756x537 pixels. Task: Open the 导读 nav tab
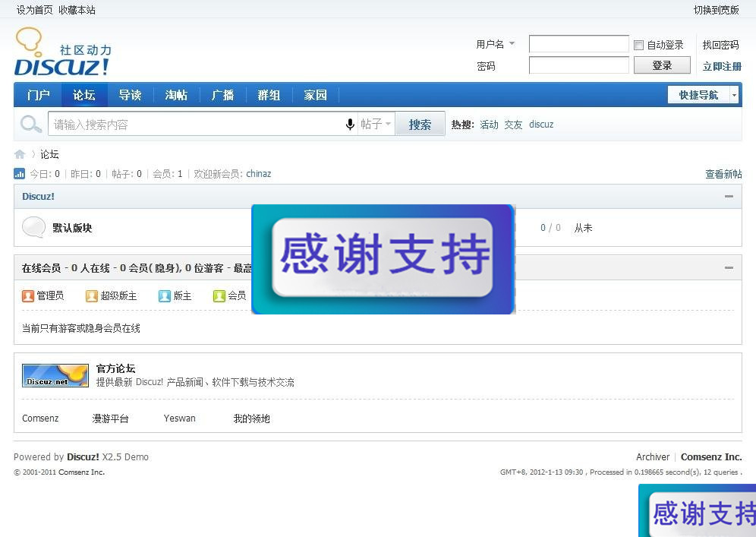pyautogui.click(x=131, y=95)
